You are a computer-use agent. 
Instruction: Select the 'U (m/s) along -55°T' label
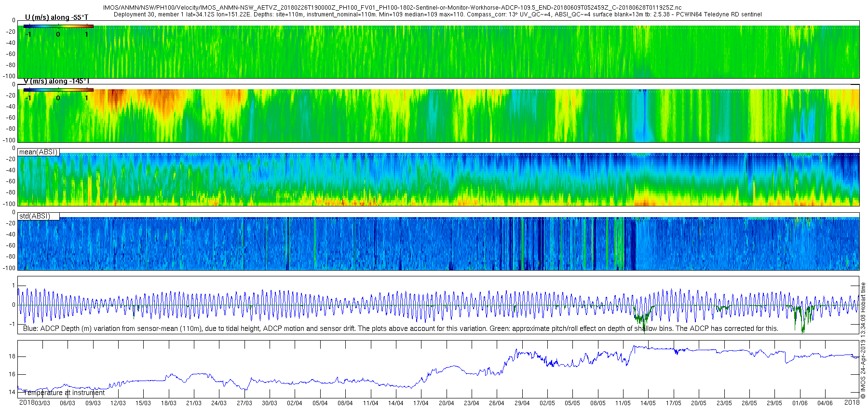57,17
